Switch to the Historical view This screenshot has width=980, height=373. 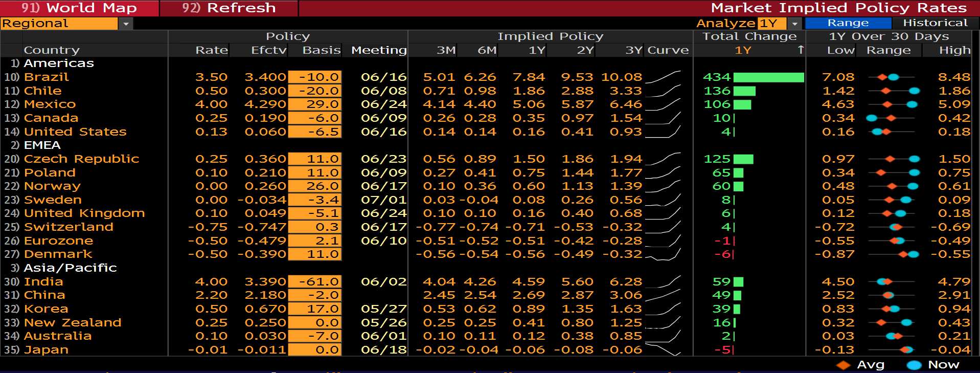click(x=935, y=23)
